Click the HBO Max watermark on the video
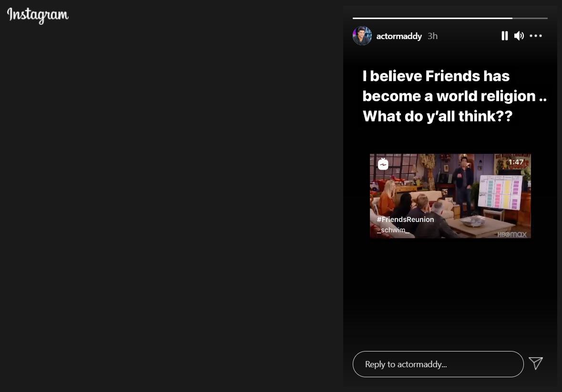The height and width of the screenshot is (392, 562). (512, 234)
